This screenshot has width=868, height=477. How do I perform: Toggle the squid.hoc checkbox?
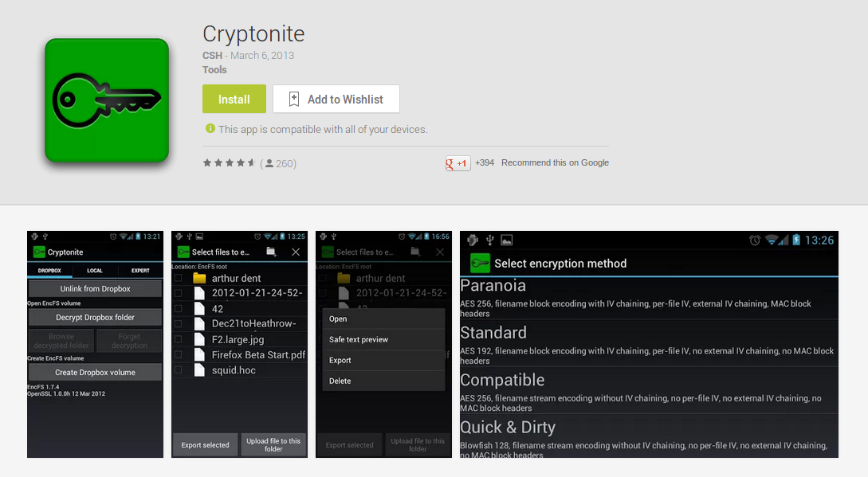[x=179, y=370]
